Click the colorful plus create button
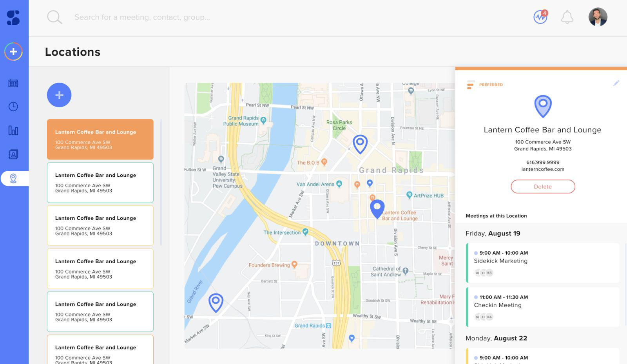 pos(13,51)
